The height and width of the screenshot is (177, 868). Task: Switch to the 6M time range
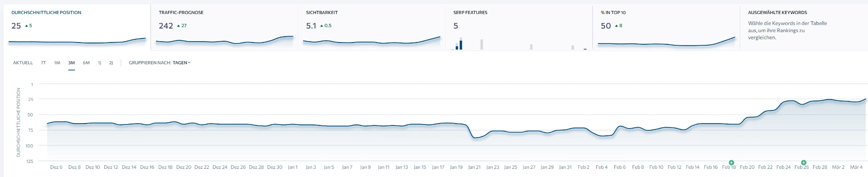point(86,63)
